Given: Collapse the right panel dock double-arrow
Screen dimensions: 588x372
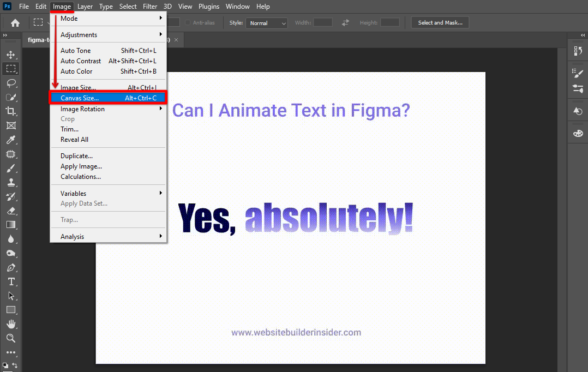Looking at the screenshot, I should [583, 35].
